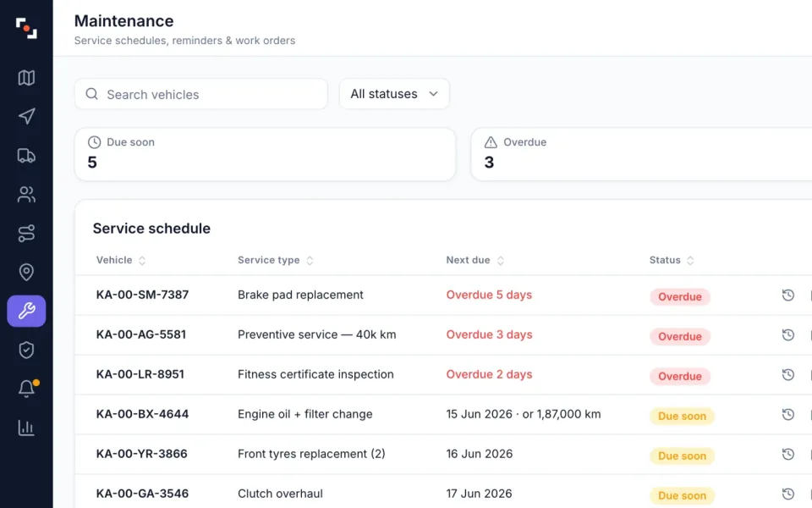View history for KA-00-LR-8951
This screenshot has width=812, height=508.
(787, 374)
